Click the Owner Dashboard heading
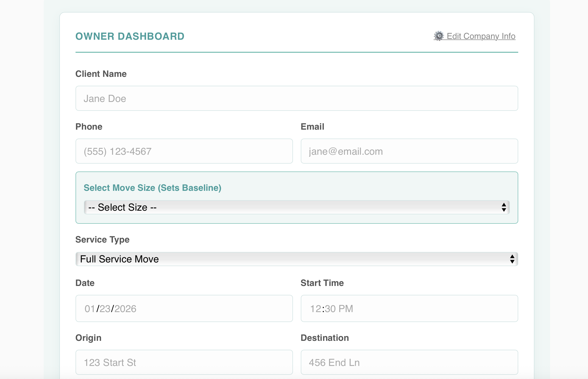This screenshot has height=379, width=588. [x=130, y=36]
